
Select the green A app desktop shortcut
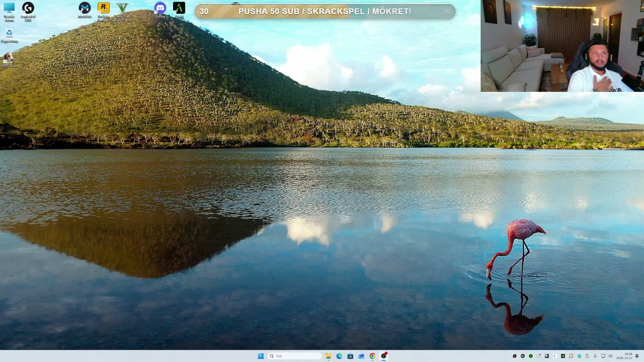(179, 11)
